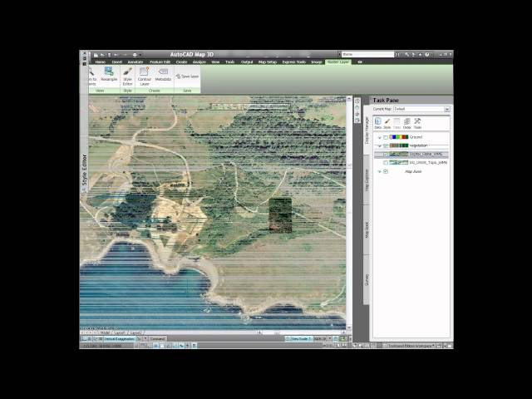Expand the Ground layer arrow
Image resolution: width=532 pixels, height=399 pixels.
click(x=380, y=137)
